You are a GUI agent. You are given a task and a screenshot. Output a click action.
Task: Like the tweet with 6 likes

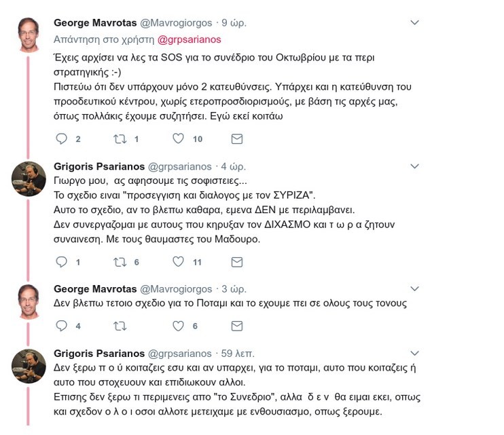point(178,326)
